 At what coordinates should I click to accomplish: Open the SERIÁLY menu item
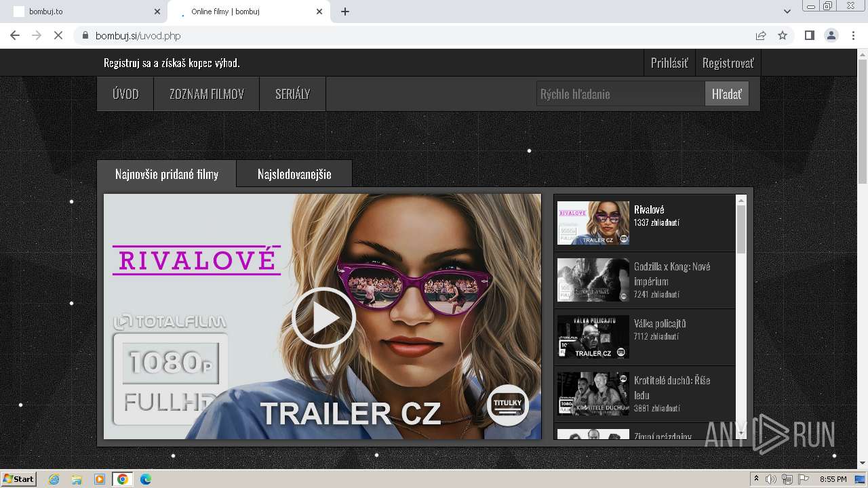coord(293,94)
